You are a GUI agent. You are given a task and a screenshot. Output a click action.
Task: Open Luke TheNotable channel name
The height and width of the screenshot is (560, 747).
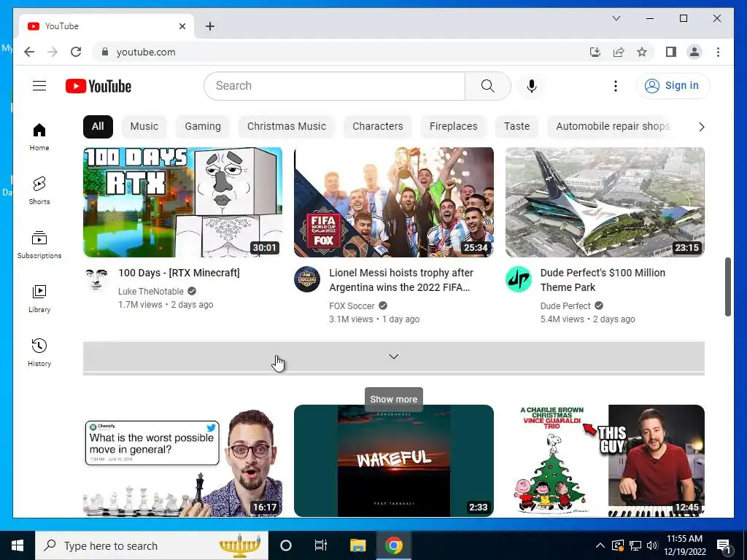pyautogui.click(x=150, y=291)
